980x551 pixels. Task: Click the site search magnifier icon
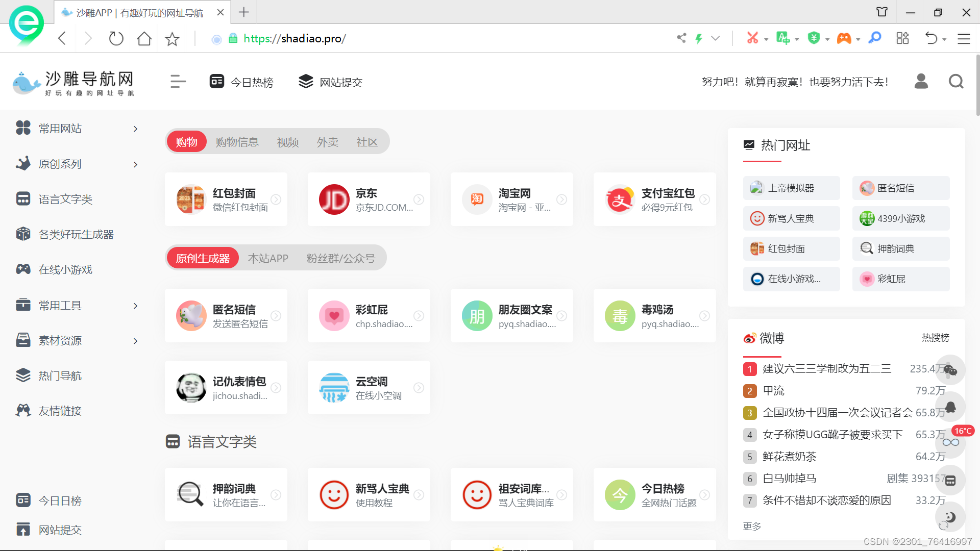click(x=956, y=82)
